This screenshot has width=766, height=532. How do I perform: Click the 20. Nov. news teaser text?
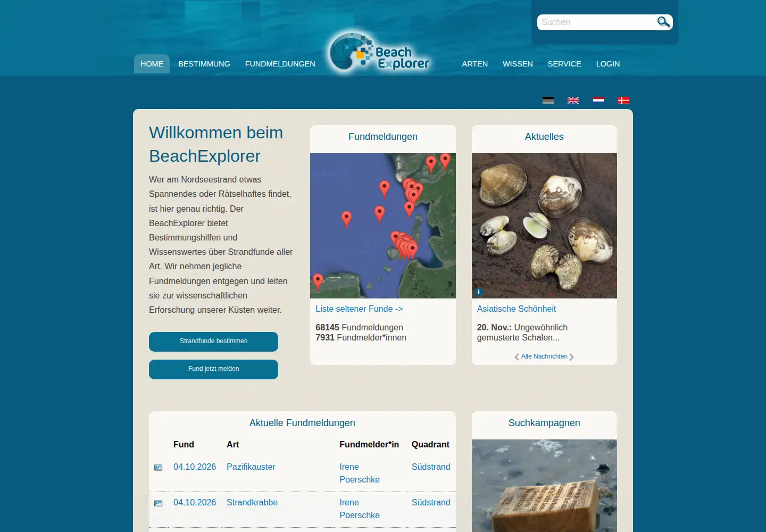pyautogui.click(x=522, y=332)
